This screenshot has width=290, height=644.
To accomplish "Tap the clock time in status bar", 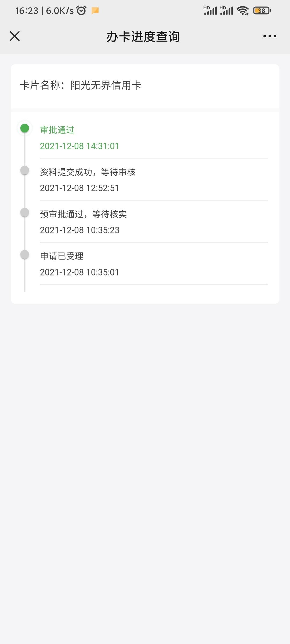I will tap(27, 11).
